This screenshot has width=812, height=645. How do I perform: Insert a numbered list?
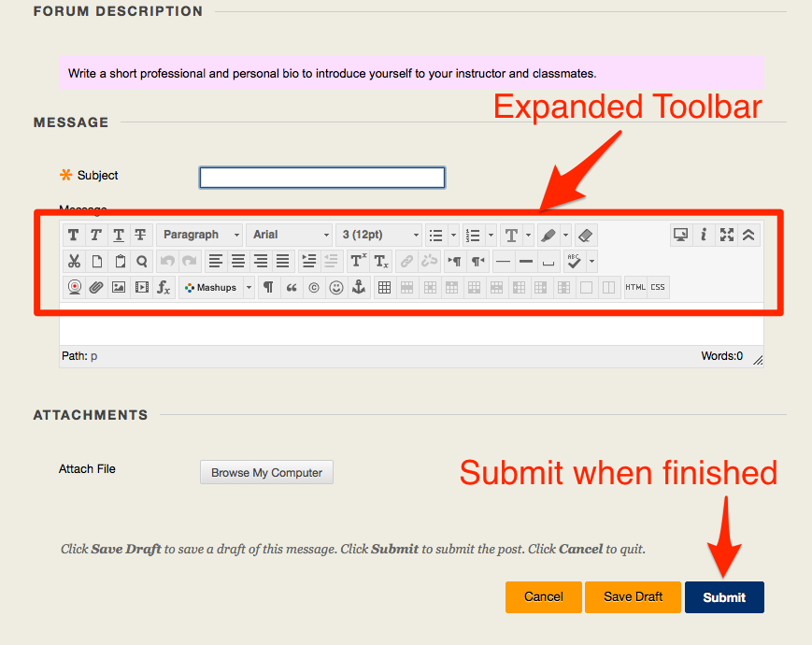[x=474, y=236]
